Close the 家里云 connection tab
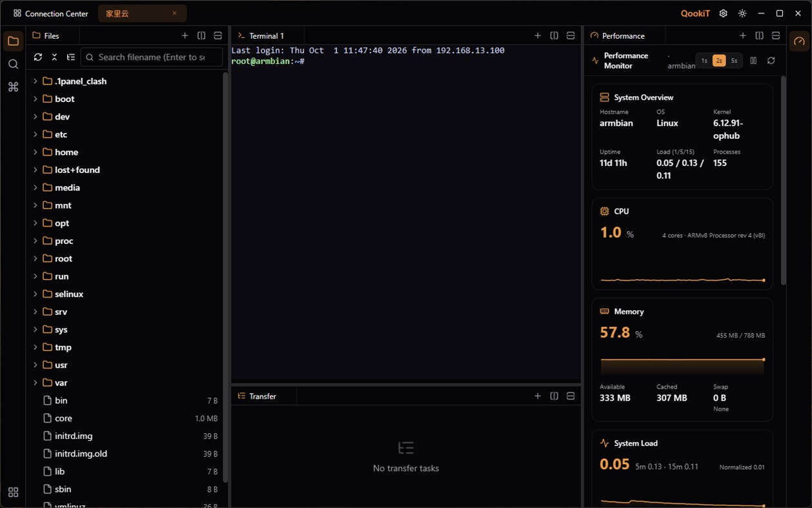 click(x=174, y=13)
